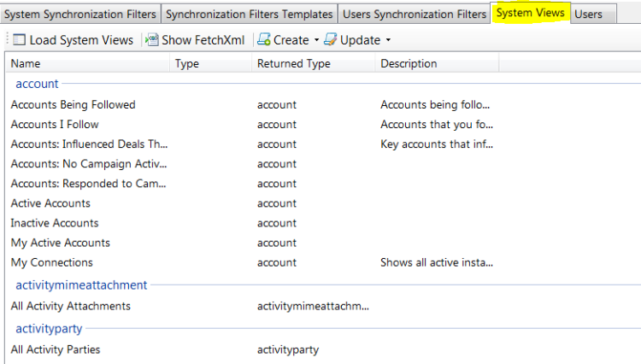Collapse the activityparty group header

49,328
